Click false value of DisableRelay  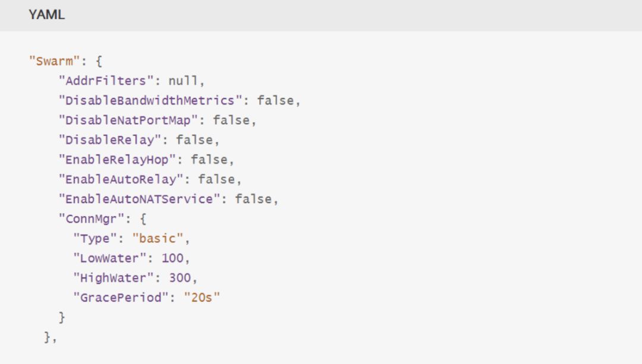(x=194, y=140)
